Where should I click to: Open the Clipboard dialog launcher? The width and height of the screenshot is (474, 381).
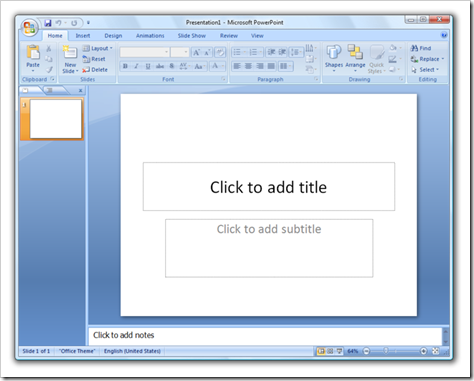(53, 79)
